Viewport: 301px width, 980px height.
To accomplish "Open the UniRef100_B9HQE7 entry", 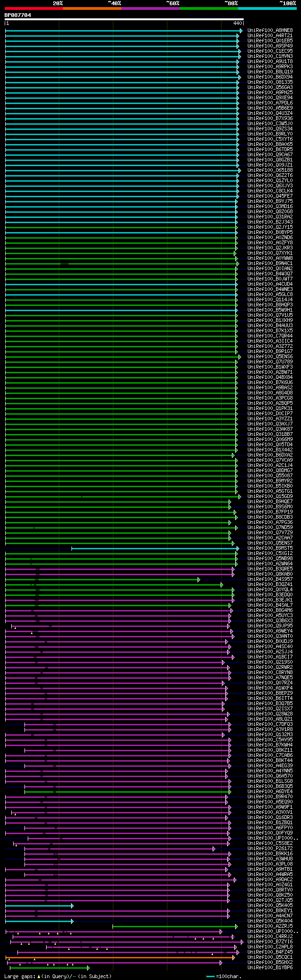I will point(270,501).
